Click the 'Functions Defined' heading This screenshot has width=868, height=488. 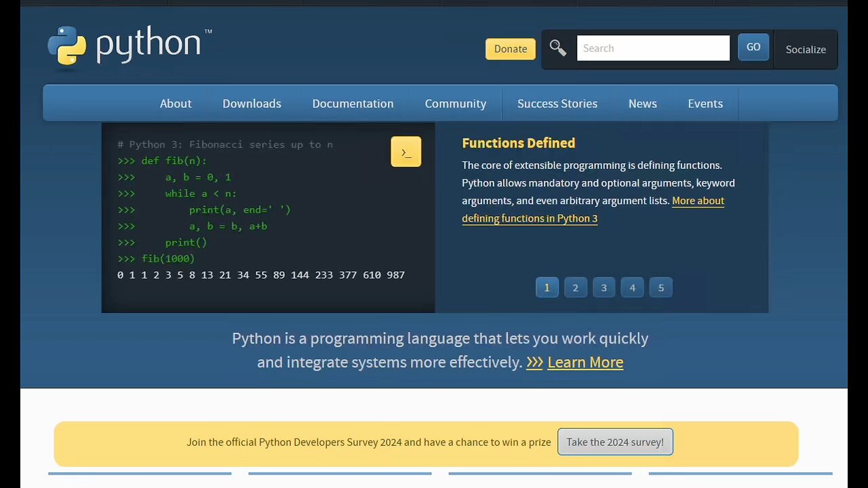[x=518, y=143]
